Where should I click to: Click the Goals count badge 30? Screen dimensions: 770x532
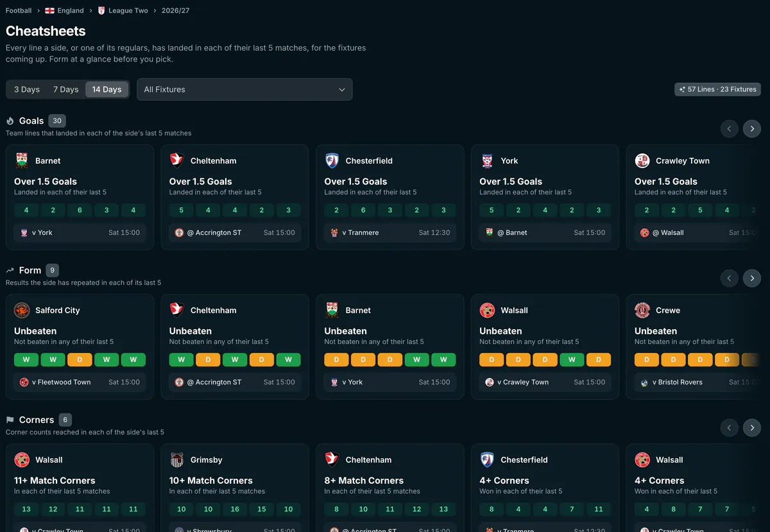pyautogui.click(x=57, y=121)
